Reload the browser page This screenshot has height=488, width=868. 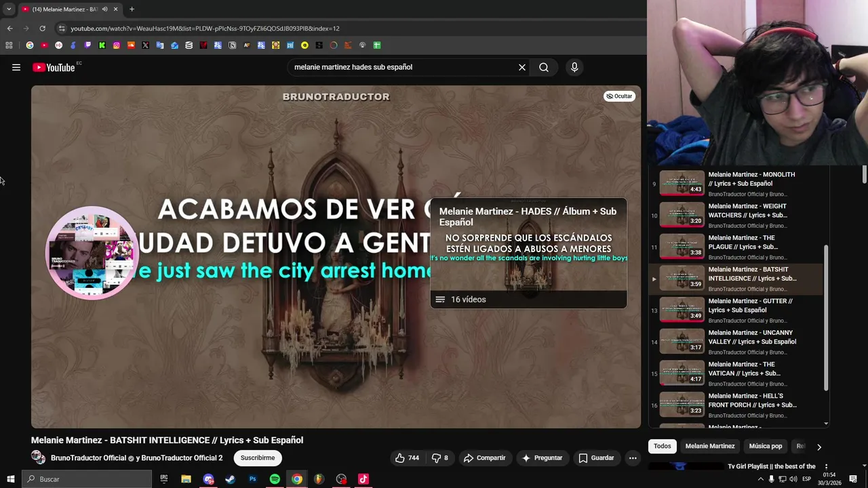42,28
